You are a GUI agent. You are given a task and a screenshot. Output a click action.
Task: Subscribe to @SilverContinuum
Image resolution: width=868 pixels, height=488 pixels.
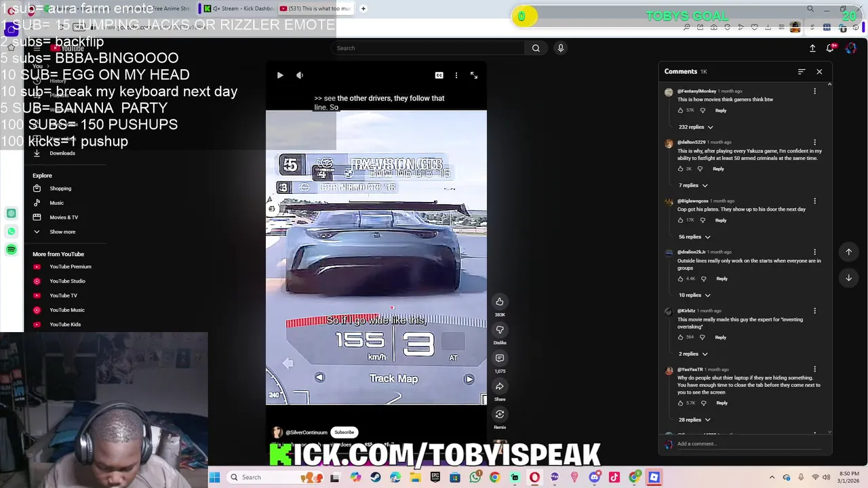(x=344, y=432)
